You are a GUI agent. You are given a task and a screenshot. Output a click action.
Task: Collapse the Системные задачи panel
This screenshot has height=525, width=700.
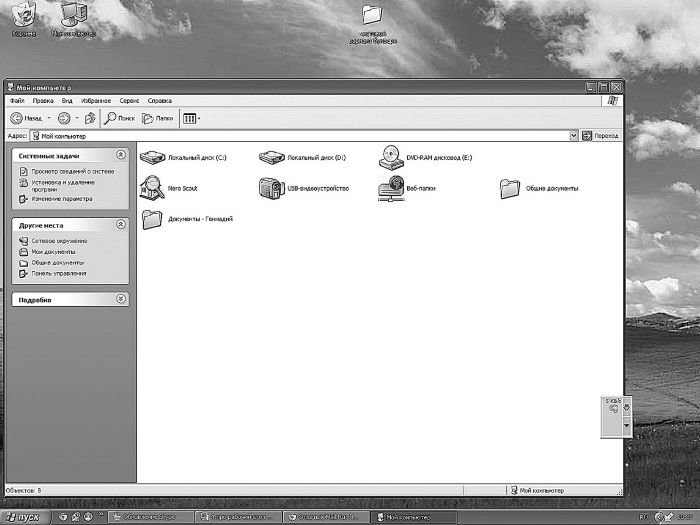pos(121,156)
